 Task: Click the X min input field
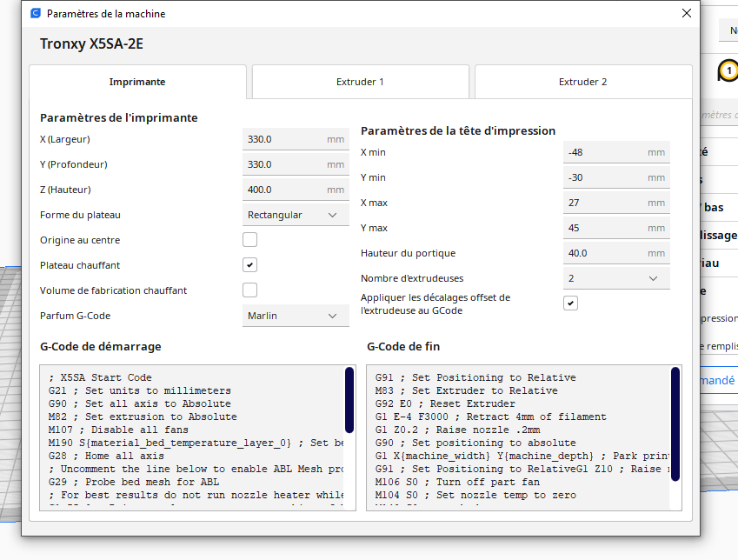coord(616,152)
